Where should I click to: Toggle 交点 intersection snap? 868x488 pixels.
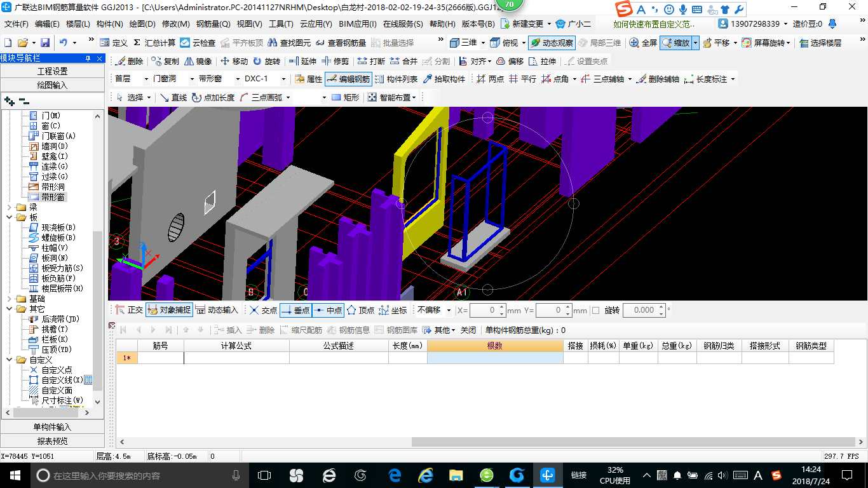coord(263,310)
